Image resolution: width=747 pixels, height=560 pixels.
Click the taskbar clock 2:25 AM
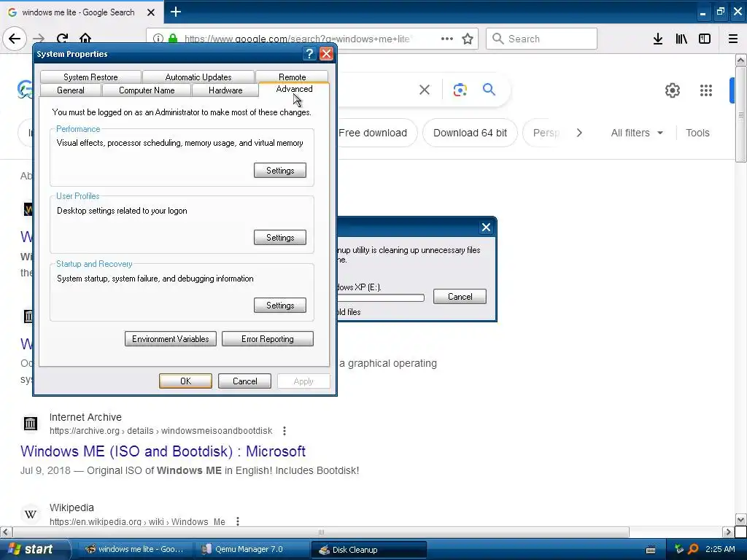[720, 549]
